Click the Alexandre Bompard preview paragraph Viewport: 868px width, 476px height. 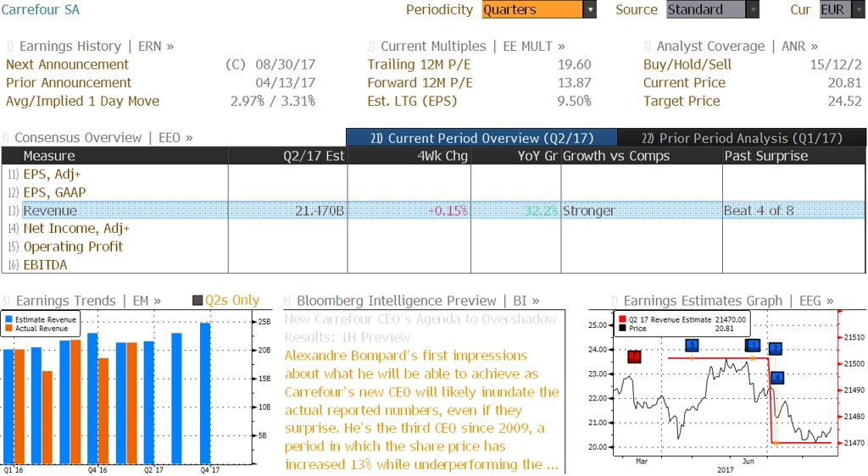point(422,410)
